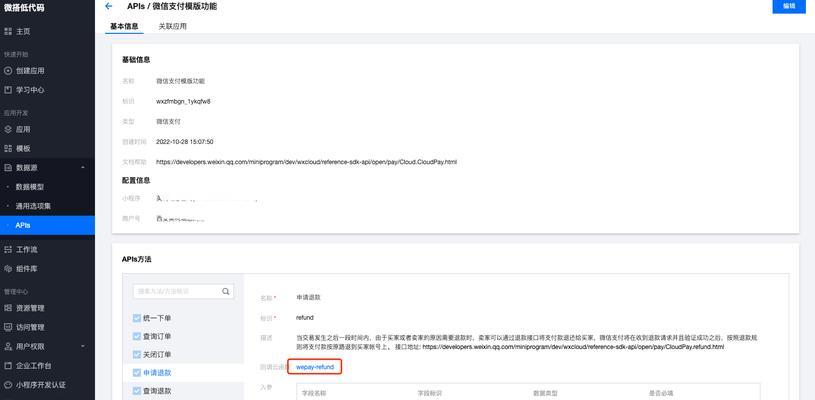This screenshot has height=400, width=815.
Task: Click the 学习中心 book icon
Action: tap(8, 90)
